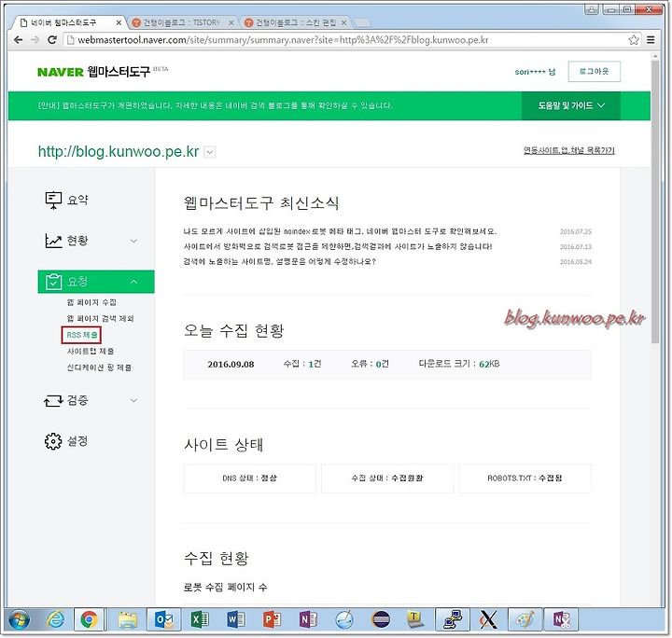Click the 수집 : 1건 count
Screen dimensions: 672x638
tap(302, 364)
